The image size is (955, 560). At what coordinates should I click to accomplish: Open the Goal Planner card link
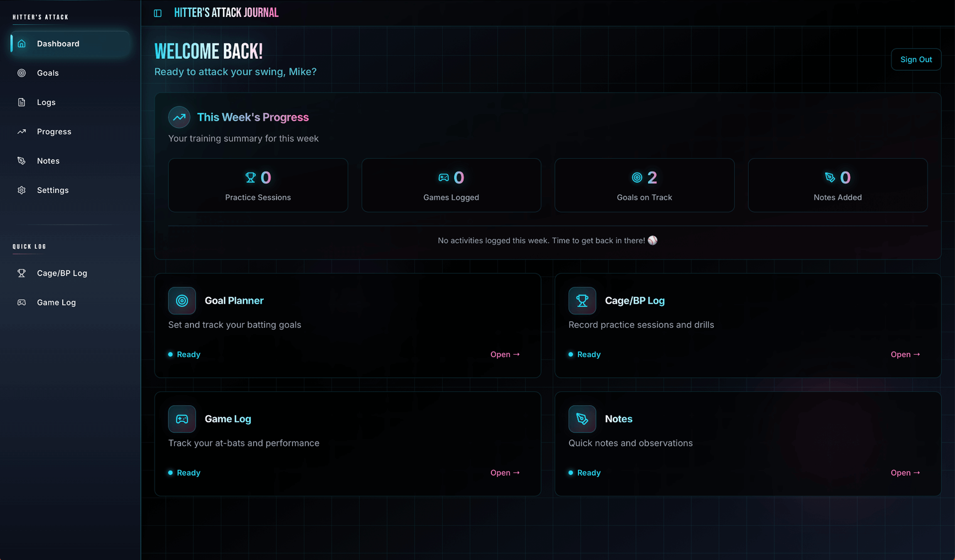coord(505,354)
